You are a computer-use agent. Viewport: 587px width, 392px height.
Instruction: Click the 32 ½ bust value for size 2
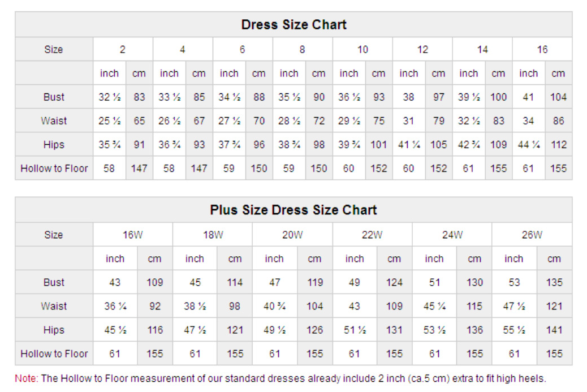pos(109,97)
